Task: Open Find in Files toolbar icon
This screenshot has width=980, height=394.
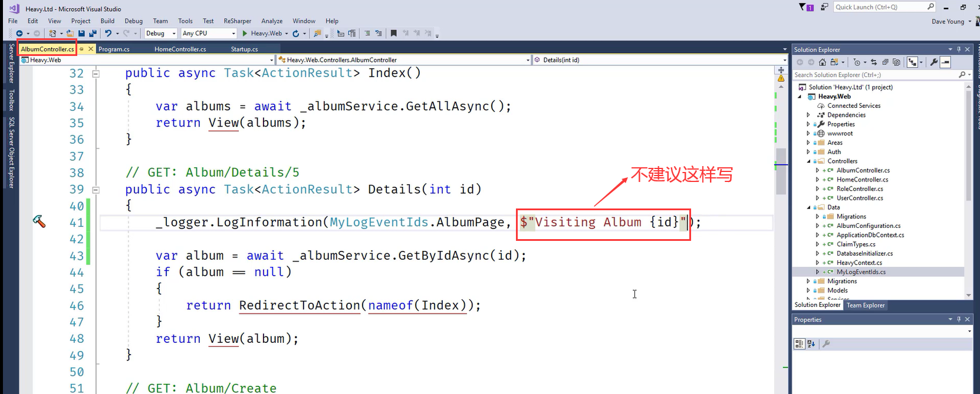Action: [x=317, y=34]
